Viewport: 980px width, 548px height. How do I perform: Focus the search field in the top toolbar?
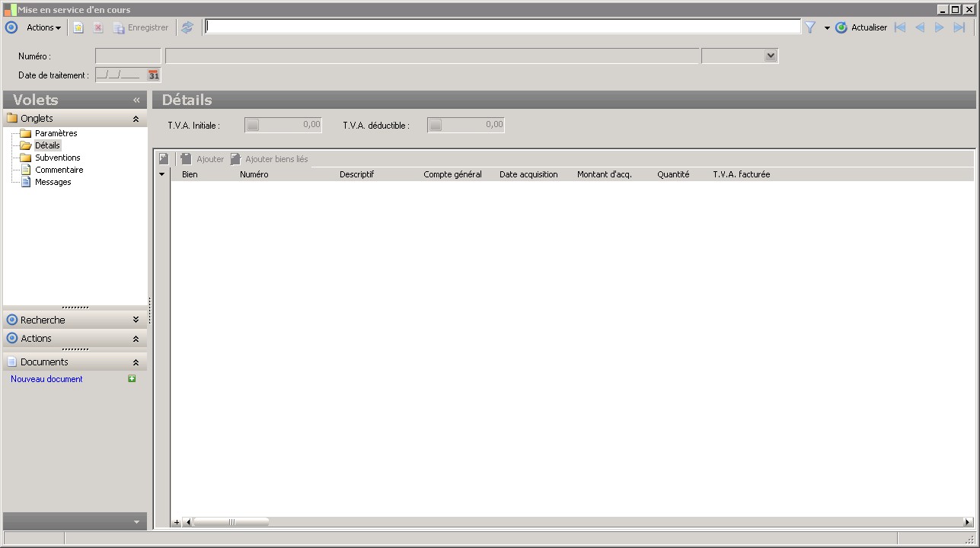click(503, 27)
